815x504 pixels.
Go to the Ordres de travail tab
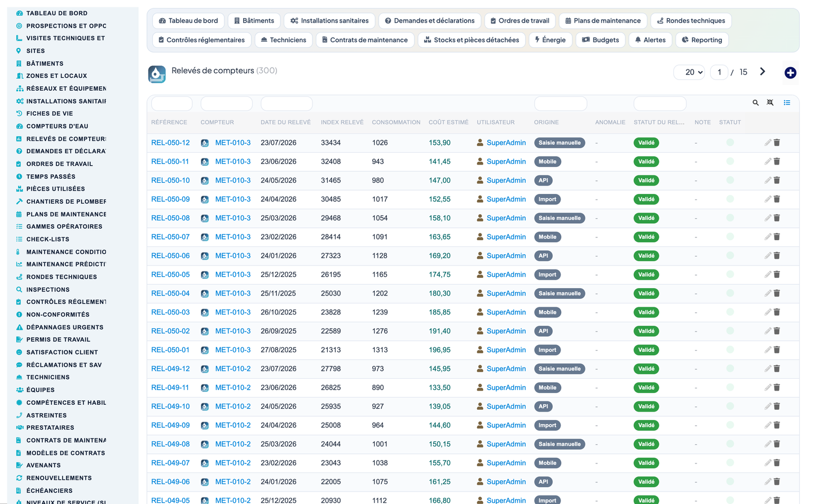pos(520,21)
